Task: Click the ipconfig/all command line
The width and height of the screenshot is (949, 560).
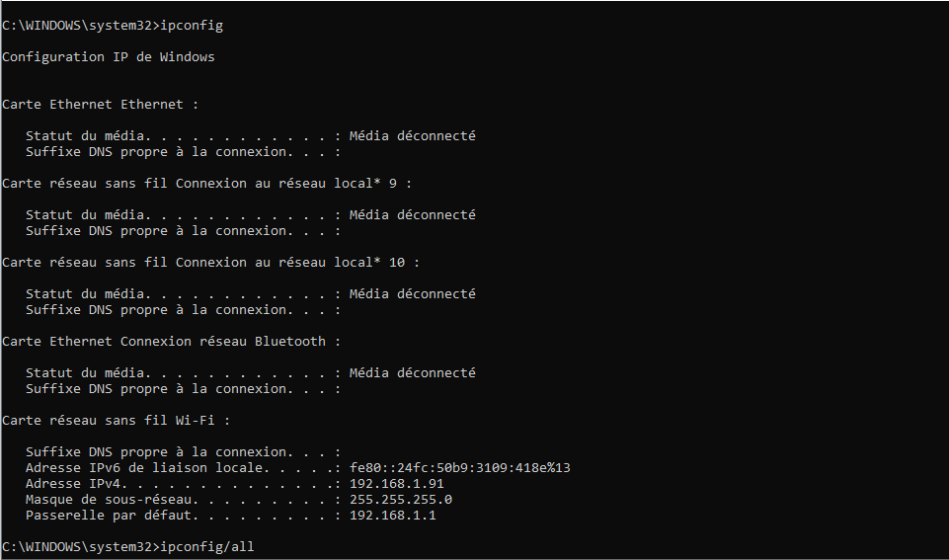Action: (127, 547)
